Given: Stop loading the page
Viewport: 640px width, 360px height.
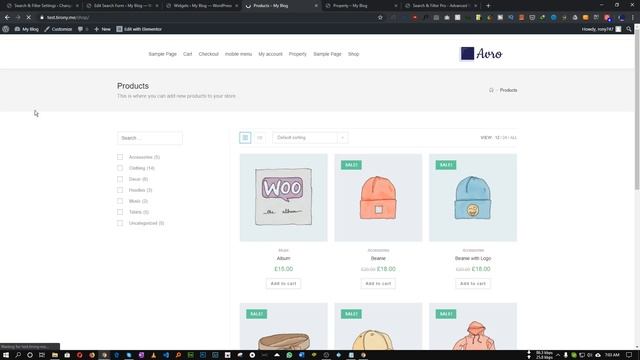Looking at the screenshot, I should pyautogui.click(x=29, y=18).
